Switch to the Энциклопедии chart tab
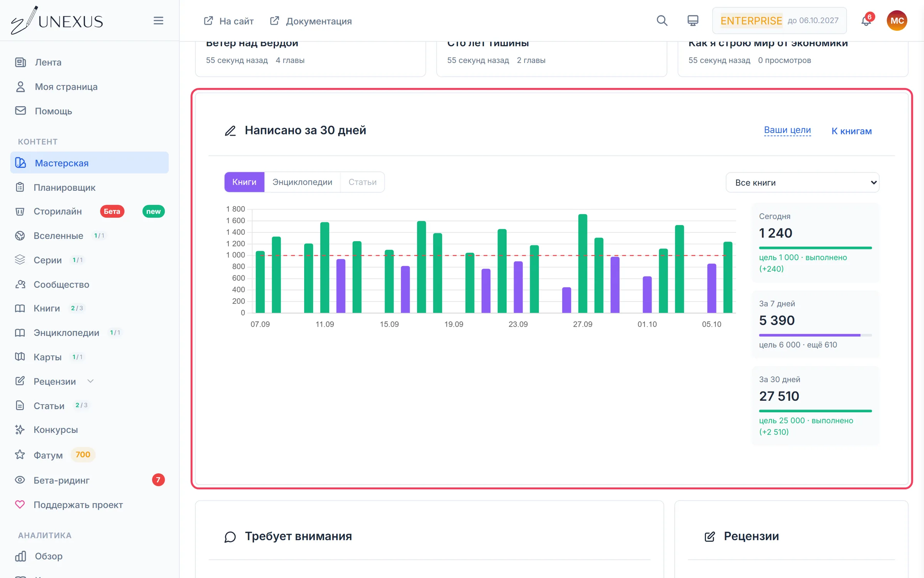Image resolution: width=924 pixels, height=578 pixels. click(x=302, y=182)
